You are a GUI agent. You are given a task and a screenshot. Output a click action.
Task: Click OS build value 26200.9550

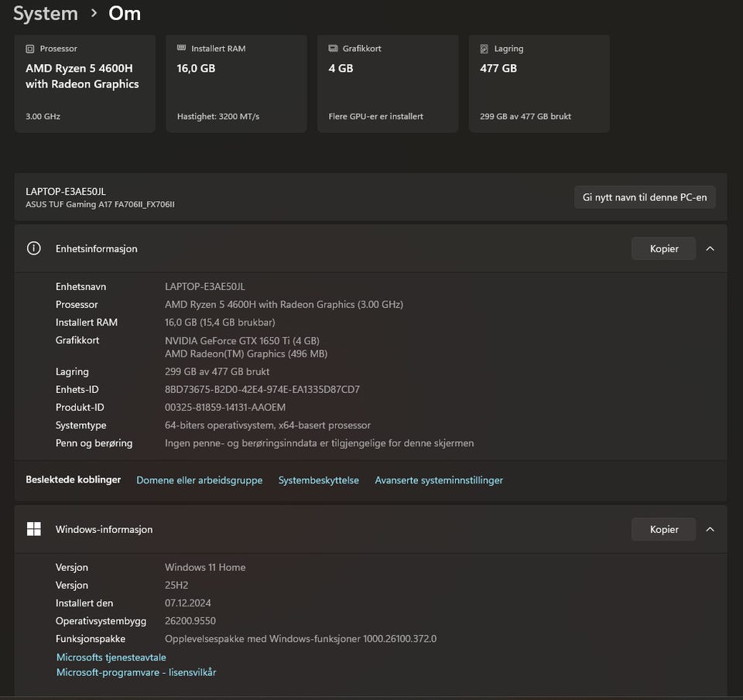pos(190,621)
